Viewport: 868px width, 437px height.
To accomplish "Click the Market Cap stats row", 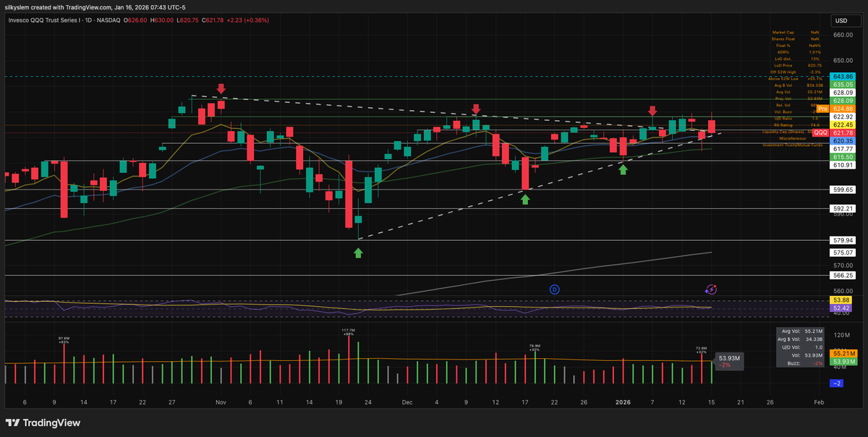I will coord(795,32).
